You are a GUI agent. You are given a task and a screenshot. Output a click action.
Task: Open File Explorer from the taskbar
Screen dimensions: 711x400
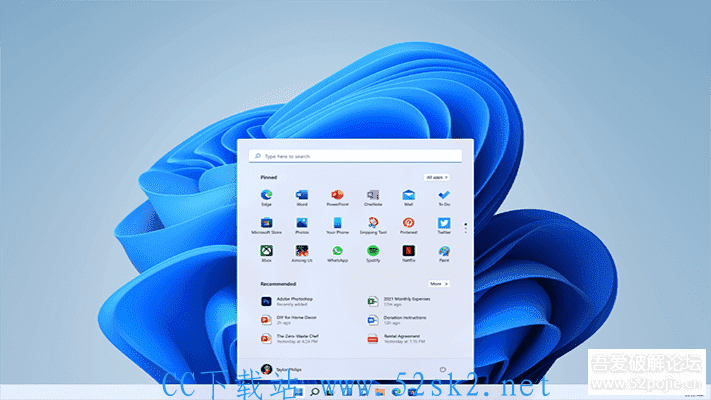(380, 392)
